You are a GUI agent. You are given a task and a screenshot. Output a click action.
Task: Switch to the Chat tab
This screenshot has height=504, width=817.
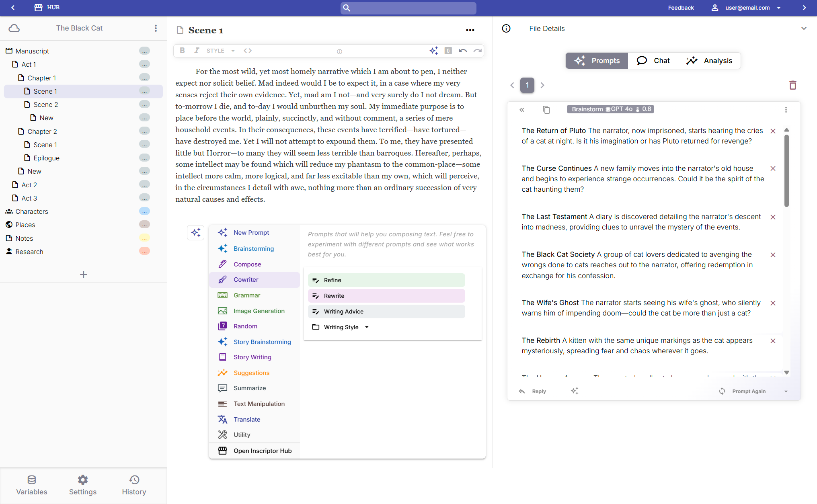[x=653, y=61]
